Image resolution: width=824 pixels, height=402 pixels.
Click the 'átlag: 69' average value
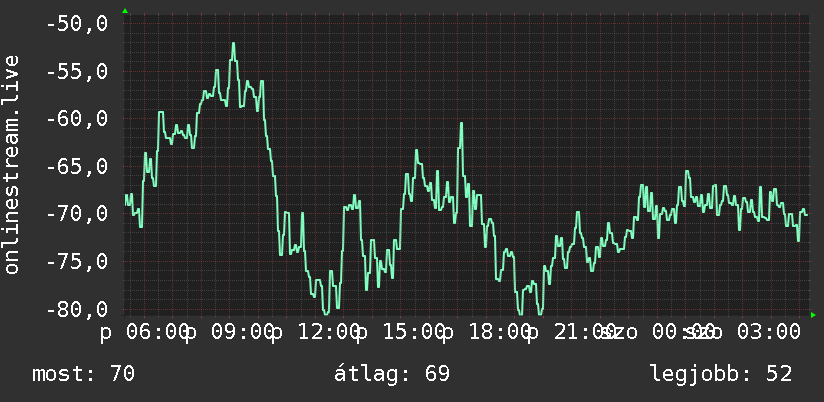(x=392, y=374)
